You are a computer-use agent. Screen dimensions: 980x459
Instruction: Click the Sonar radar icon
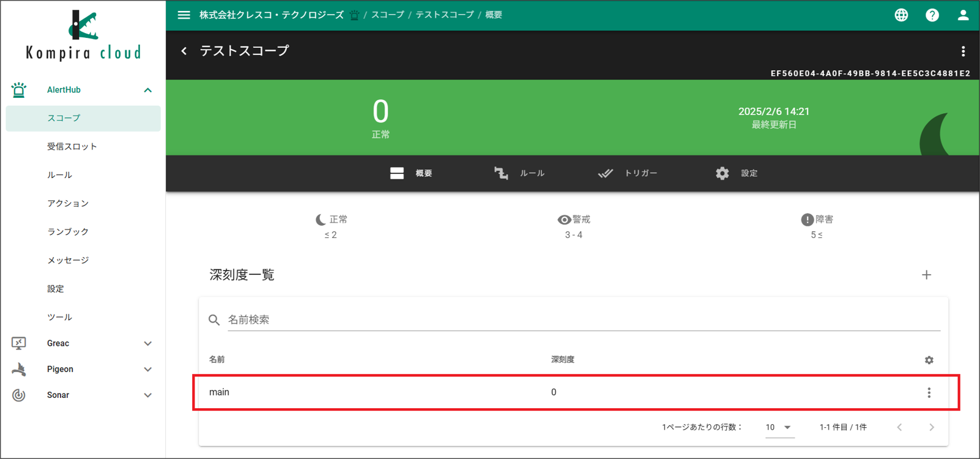pyautogui.click(x=19, y=395)
